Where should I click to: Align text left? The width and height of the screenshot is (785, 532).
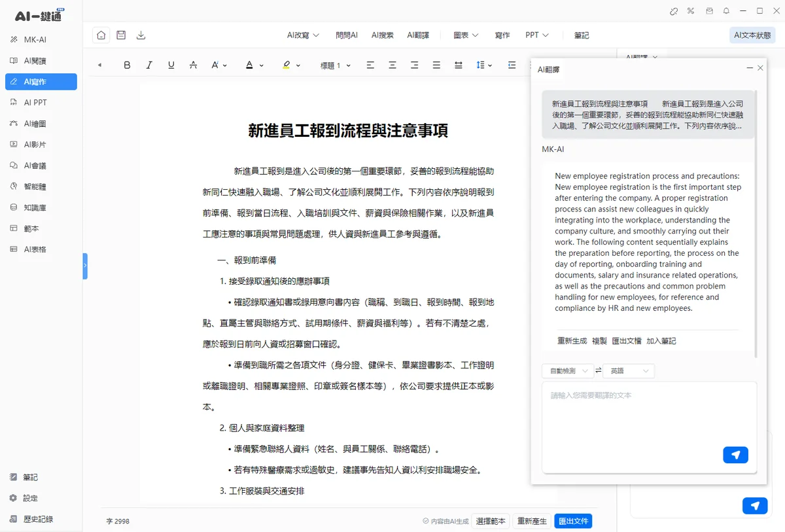370,65
